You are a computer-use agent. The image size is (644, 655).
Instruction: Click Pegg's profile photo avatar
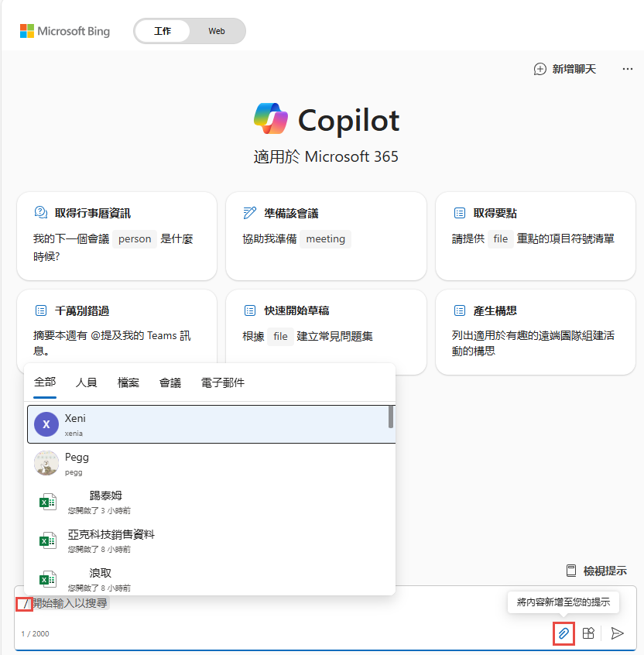pos(46,463)
